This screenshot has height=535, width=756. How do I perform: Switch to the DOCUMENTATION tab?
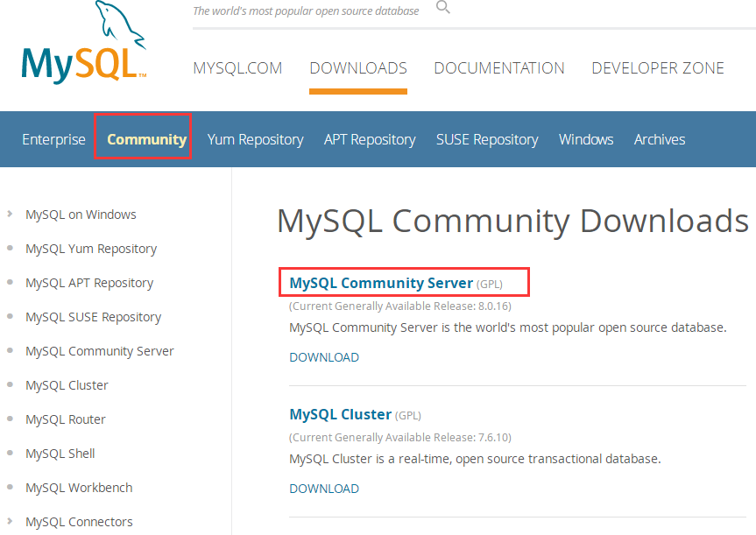tap(498, 67)
